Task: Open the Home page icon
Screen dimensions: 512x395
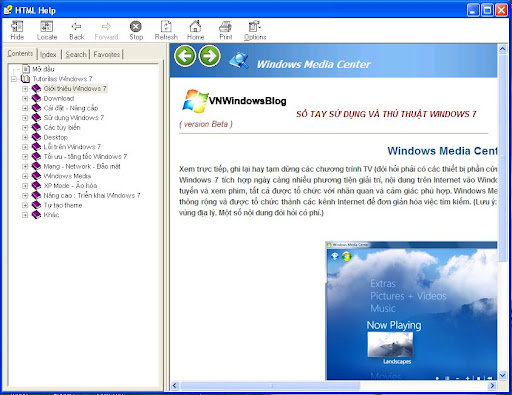Action: (x=195, y=26)
